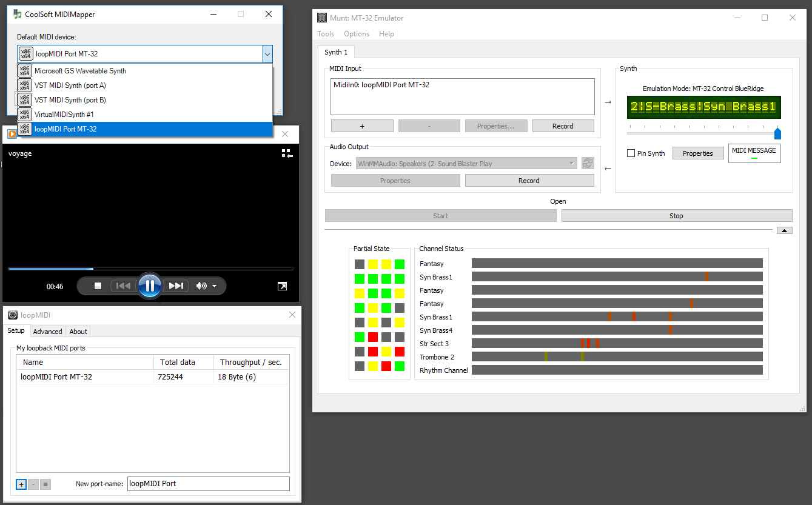
Task: Refresh the audio output device list
Action: [x=587, y=163]
